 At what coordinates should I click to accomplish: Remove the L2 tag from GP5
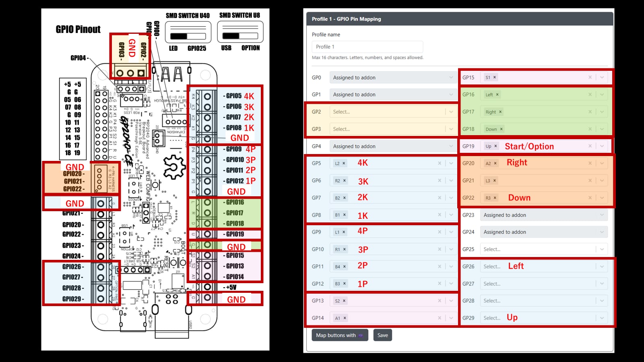344,163
